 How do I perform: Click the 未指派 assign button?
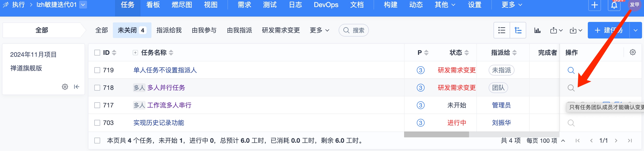click(x=501, y=70)
